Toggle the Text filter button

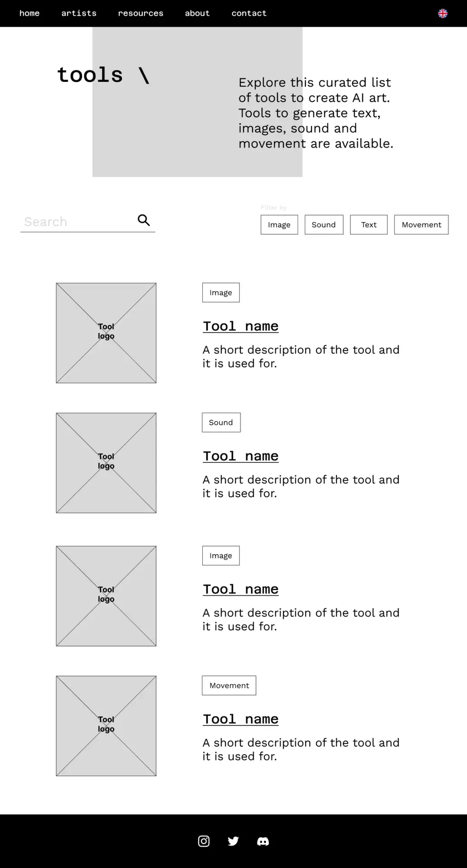pos(369,225)
